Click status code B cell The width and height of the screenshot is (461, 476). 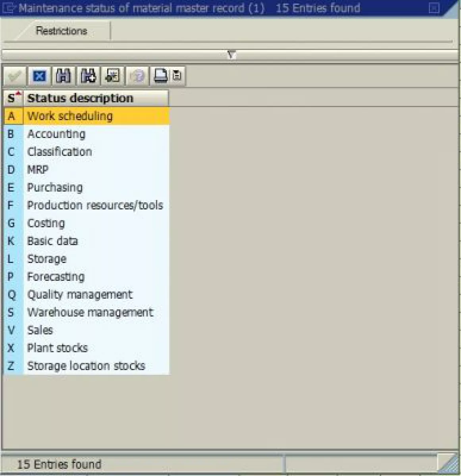(x=14, y=134)
